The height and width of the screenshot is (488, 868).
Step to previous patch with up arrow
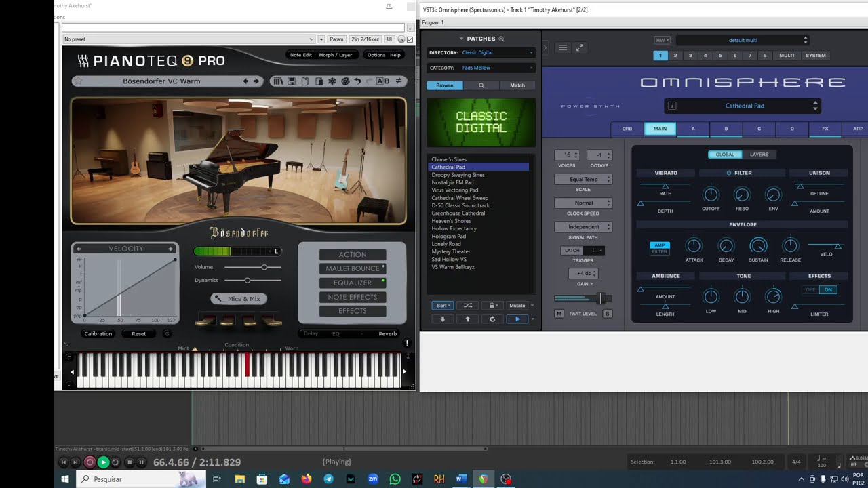[x=467, y=319]
